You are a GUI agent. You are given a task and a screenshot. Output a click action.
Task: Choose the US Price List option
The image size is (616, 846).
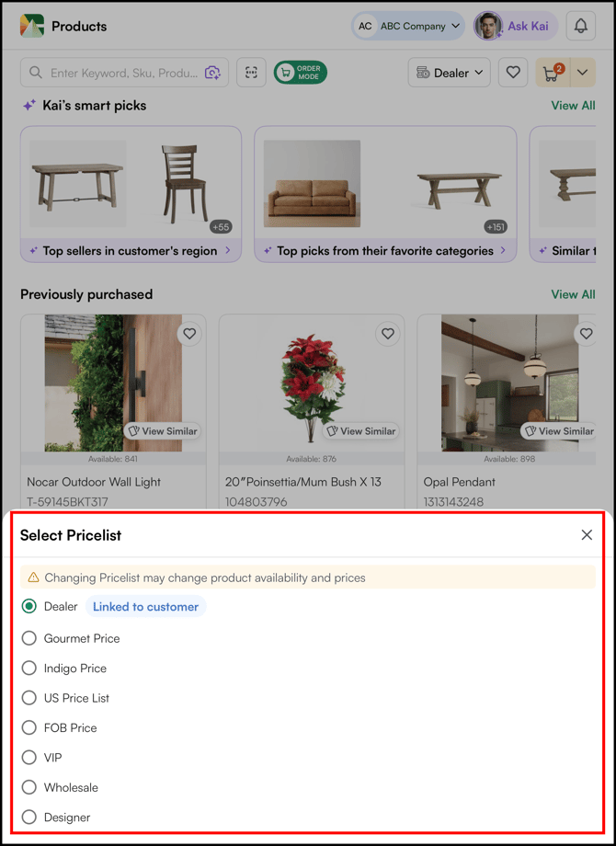[29, 698]
